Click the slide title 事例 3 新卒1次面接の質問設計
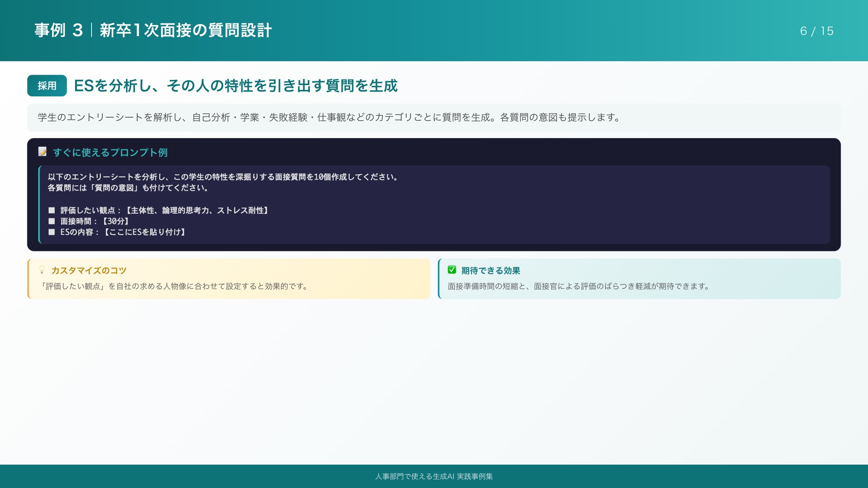The width and height of the screenshot is (868, 488). (x=153, y=30)
